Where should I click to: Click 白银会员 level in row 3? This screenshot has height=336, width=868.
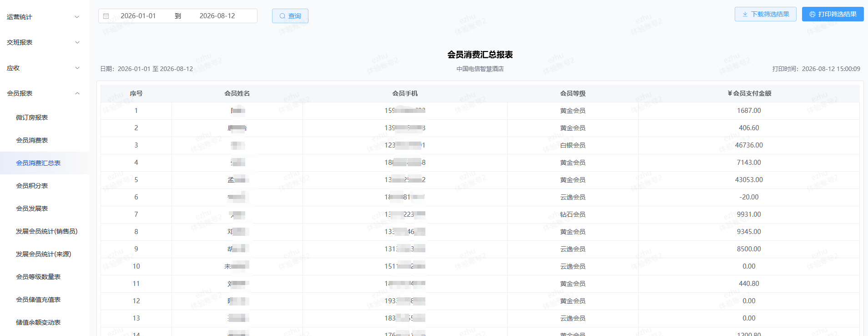573,145
